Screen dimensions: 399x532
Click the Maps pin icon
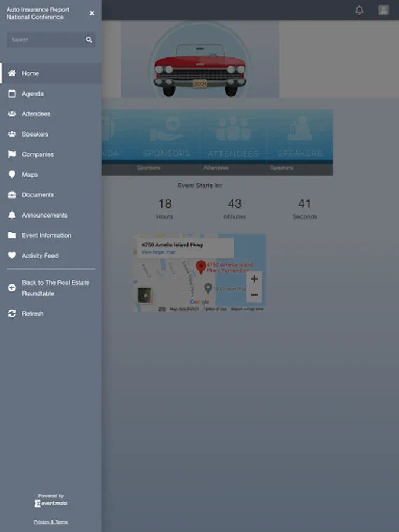click(12, 174)
